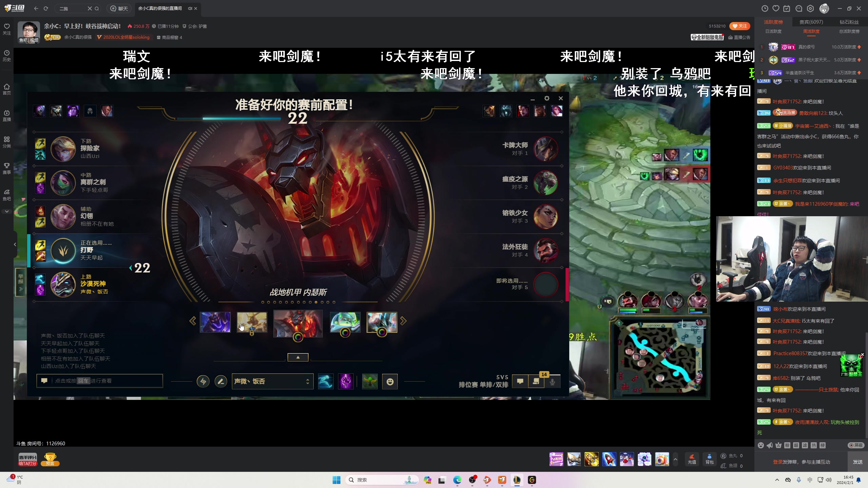Open the client settings gear icon
868x488 pixels.
[547, 98]
